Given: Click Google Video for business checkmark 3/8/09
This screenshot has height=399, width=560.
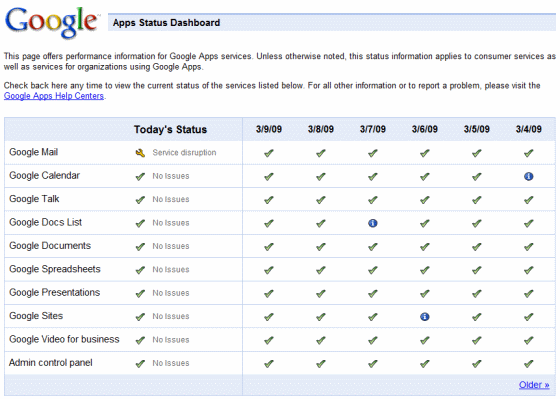Looking at the screenshot, I should pyautogui.click(x=321, y=340).
